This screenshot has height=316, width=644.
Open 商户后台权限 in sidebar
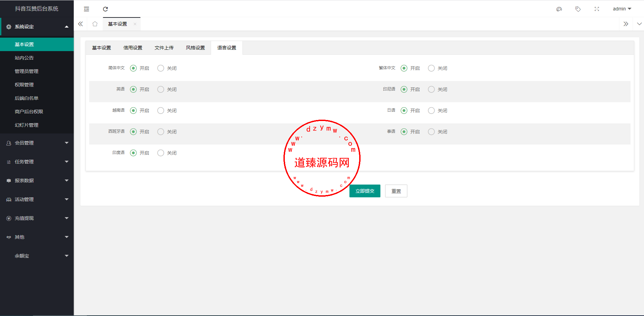[x=37, y=112]
